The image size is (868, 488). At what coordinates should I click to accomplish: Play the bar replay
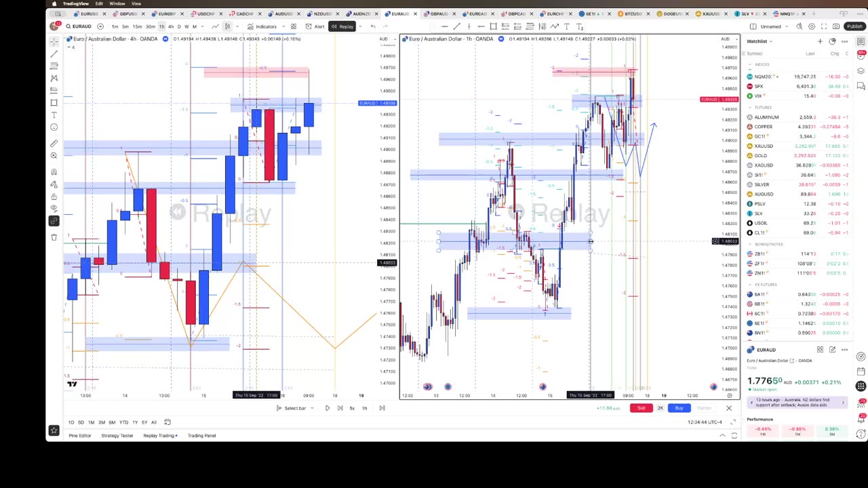[327, 408]
